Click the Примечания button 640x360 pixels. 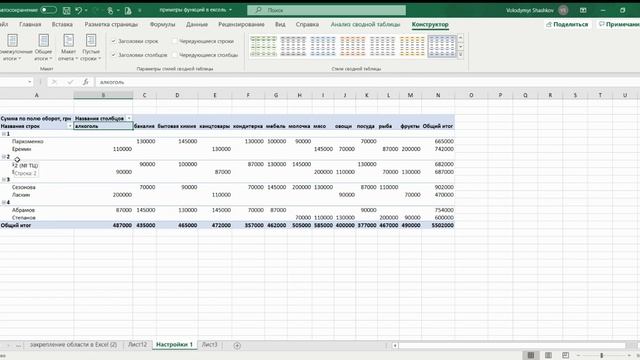click(x=618, y=24)
